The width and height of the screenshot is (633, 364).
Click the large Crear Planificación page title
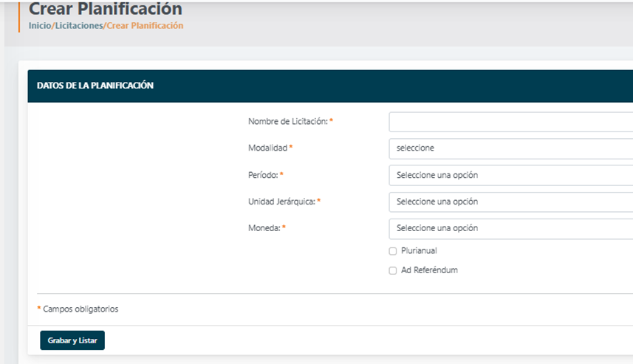[x=105, y=9]
